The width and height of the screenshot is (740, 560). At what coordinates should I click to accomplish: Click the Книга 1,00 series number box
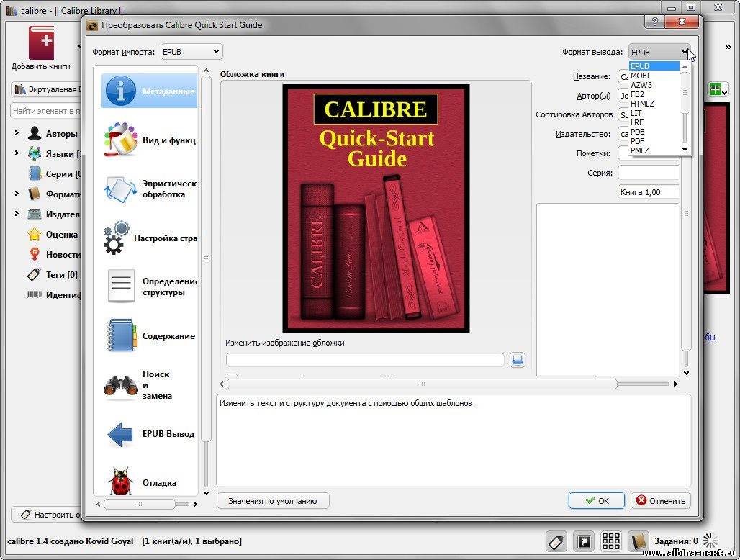click(649, 192)
